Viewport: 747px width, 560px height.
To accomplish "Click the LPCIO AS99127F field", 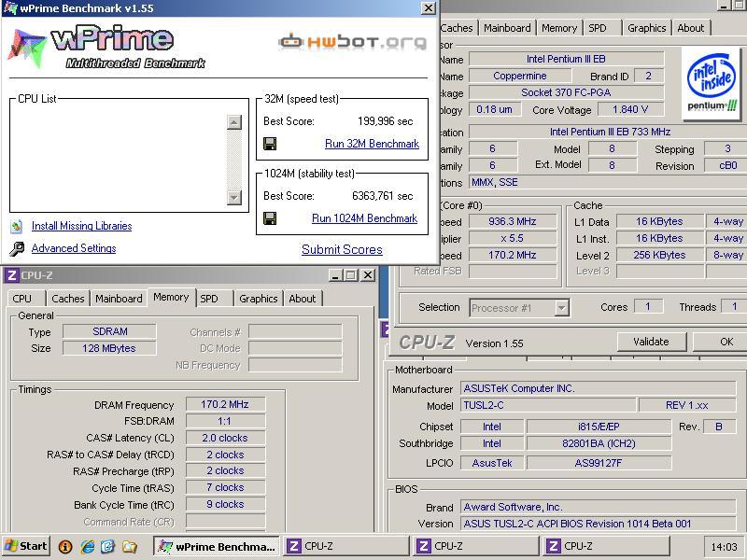I will click(x=599, y=463).
